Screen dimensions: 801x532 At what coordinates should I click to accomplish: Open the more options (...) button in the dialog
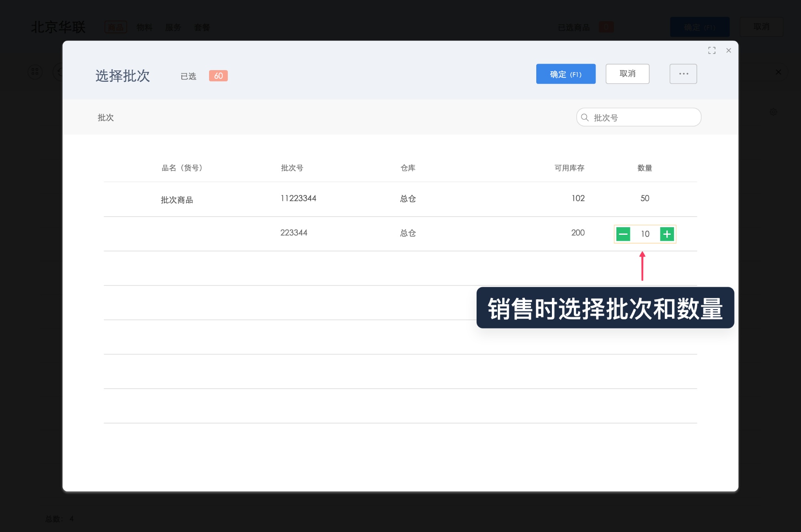(683, 74)
